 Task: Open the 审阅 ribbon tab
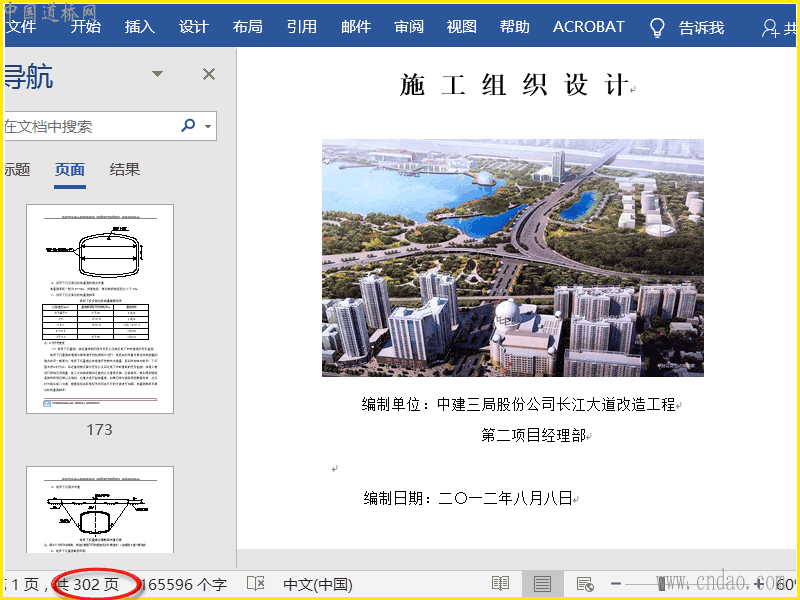tap(409, 27)
